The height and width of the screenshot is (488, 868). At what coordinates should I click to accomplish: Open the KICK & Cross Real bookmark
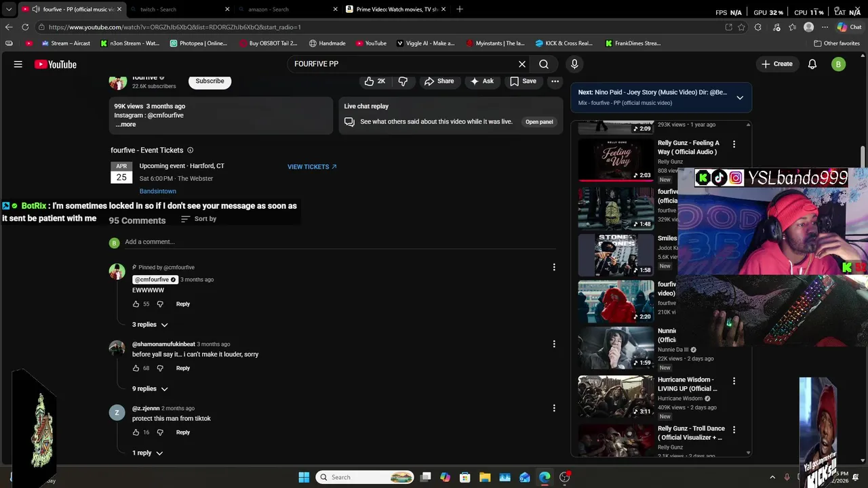pos(564,43)
